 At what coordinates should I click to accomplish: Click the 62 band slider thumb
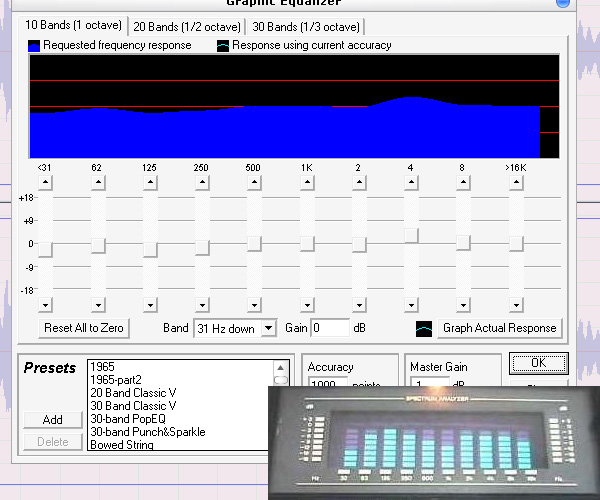(98, 246)
